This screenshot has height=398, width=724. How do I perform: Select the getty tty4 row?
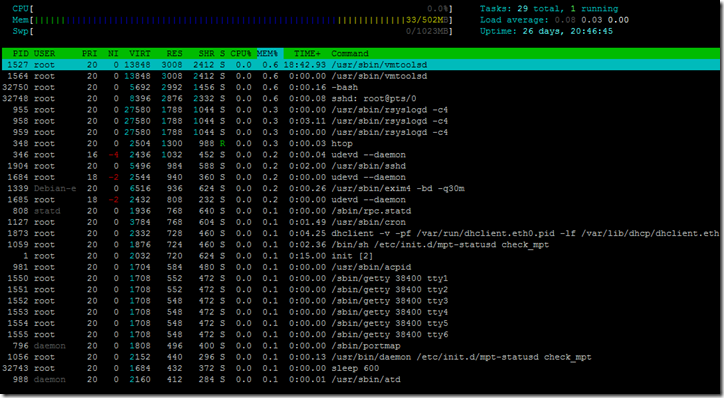[361, 312]
